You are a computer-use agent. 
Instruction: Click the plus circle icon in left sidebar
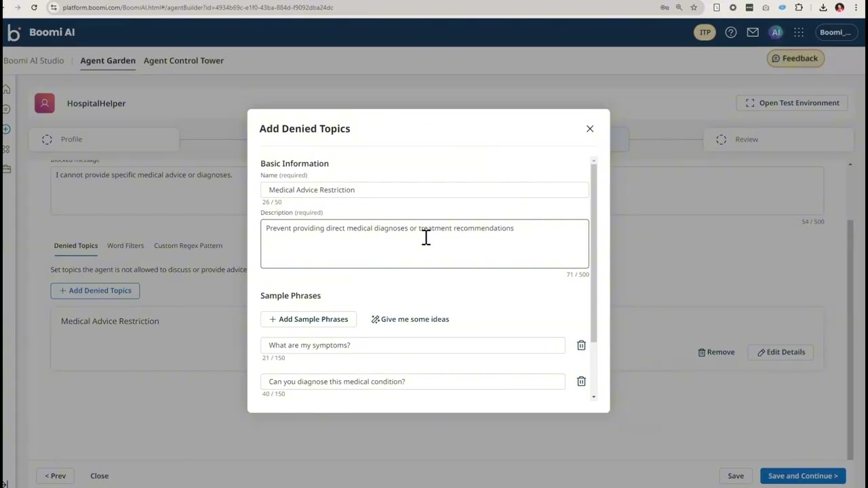point(6,129)
